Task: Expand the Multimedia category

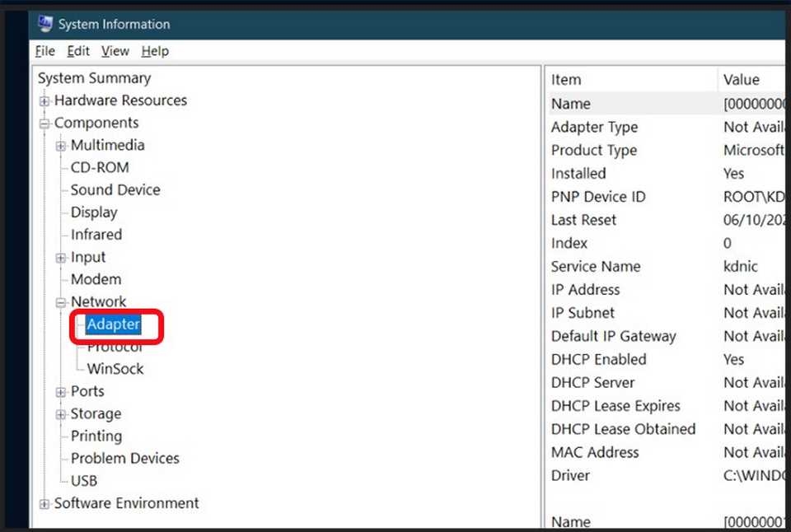Action: coord(61,146)
